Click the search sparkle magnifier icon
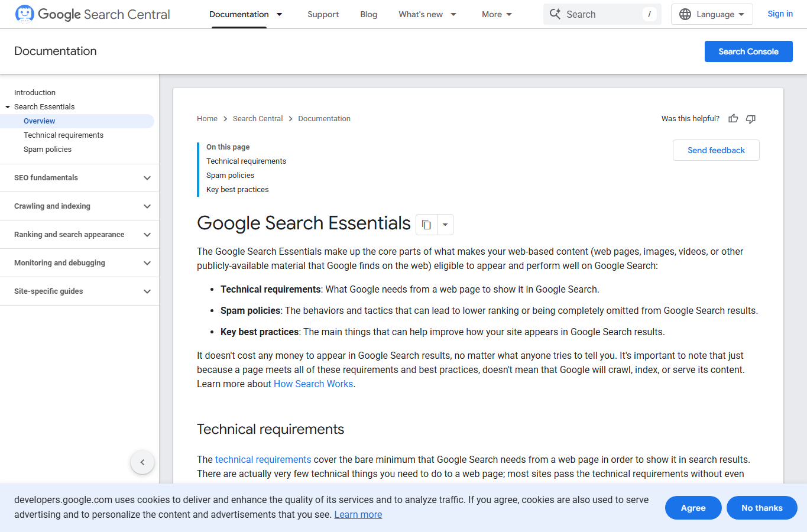This screenshot has height=532, width=807. coord(555,14)
